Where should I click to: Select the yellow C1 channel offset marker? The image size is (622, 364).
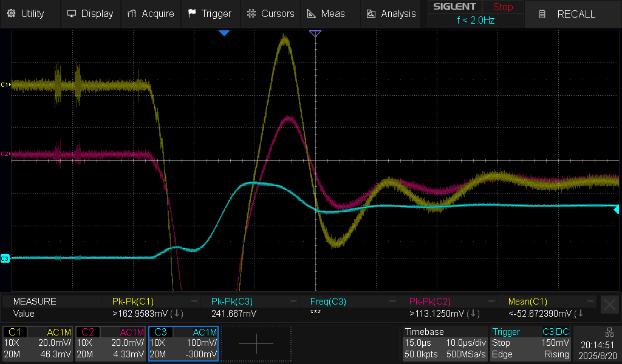pyautogui.click(x=5, y=84)
